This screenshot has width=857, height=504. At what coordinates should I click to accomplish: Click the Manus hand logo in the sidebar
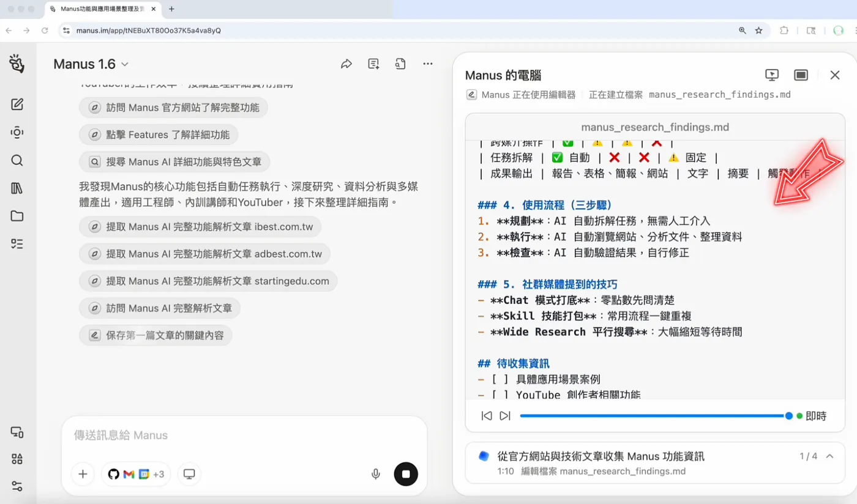click(17, 63)
